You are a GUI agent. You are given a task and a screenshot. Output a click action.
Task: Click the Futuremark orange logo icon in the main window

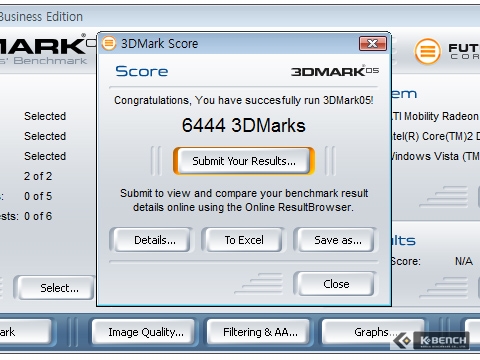tap(427, 51)
